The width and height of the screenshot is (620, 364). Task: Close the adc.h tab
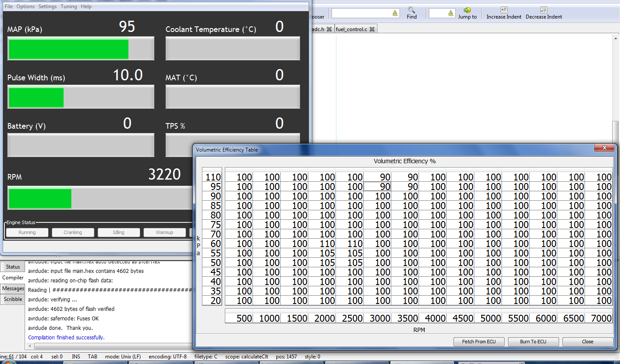pos(329,29)
